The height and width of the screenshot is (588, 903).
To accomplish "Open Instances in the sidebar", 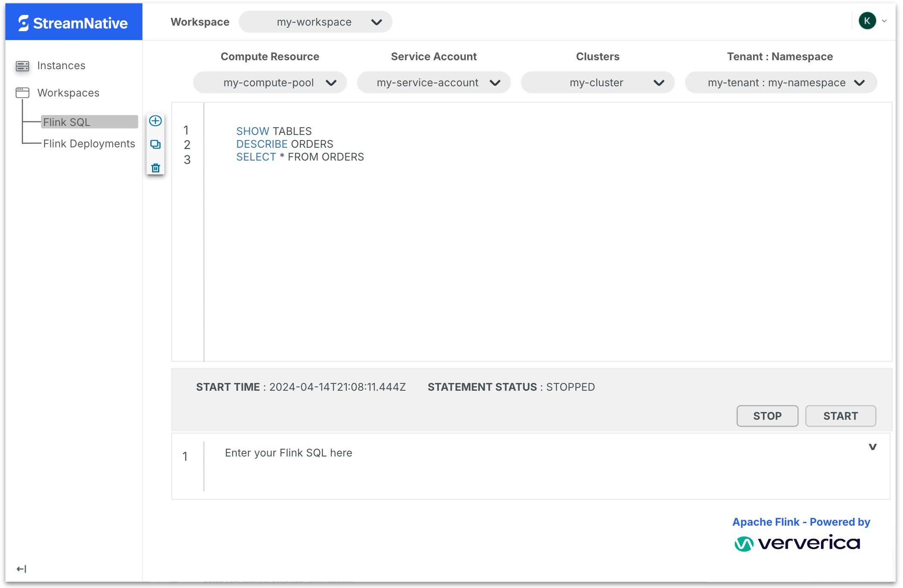I will click(x=61, y=65).
